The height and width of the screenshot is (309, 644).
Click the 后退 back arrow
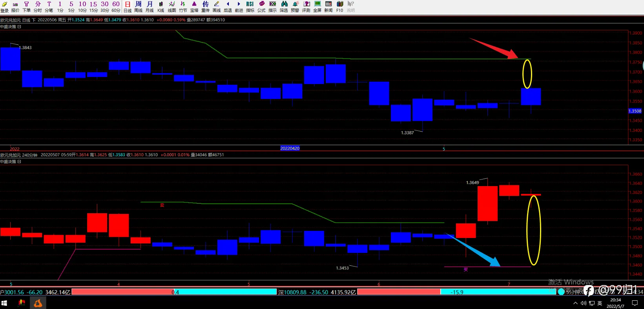coord(228,7)
